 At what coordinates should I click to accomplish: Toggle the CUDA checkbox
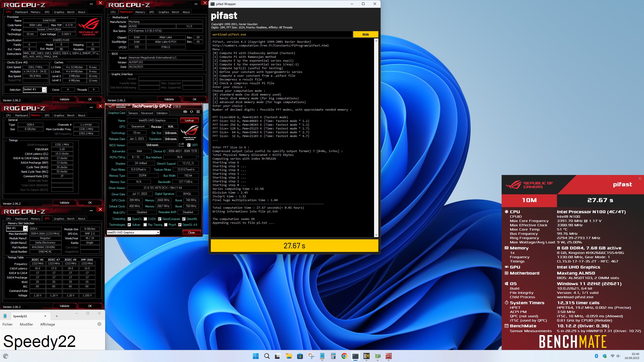point(145,219)
